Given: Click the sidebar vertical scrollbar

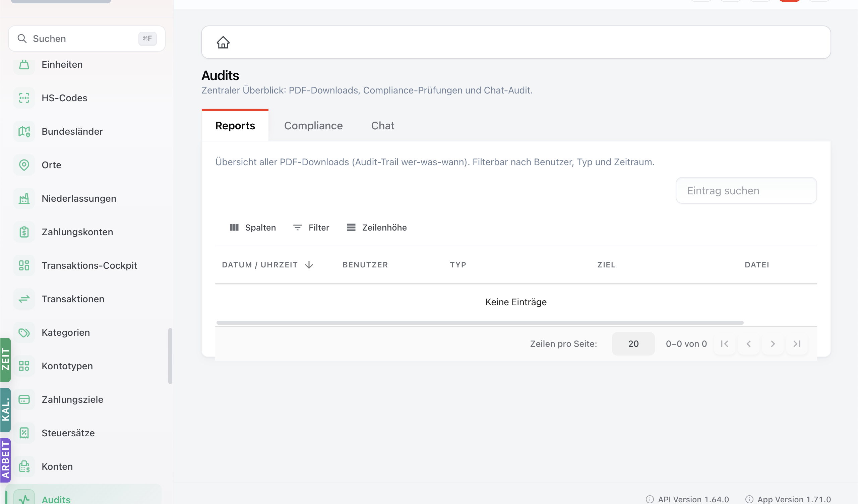Looking at the screenshot, I should (170, 356).
